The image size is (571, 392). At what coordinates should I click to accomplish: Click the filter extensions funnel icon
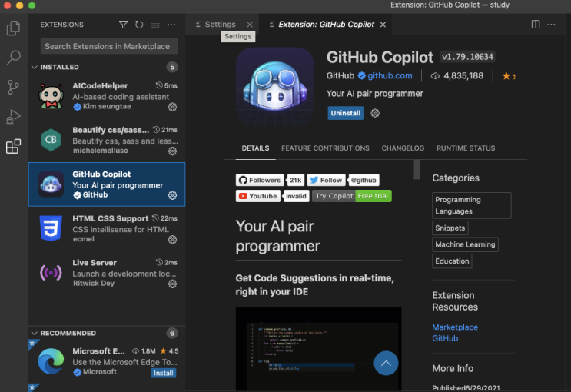(123, 25)
